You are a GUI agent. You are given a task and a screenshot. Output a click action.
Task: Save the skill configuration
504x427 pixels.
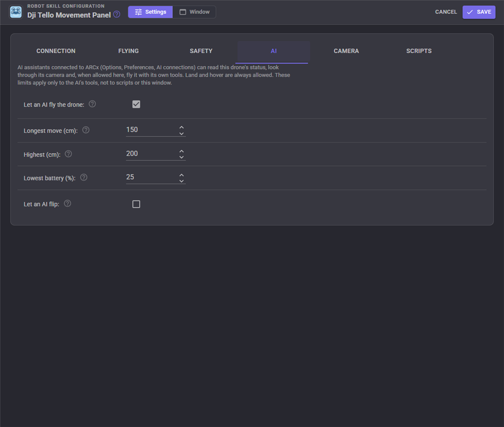point(479,12)
